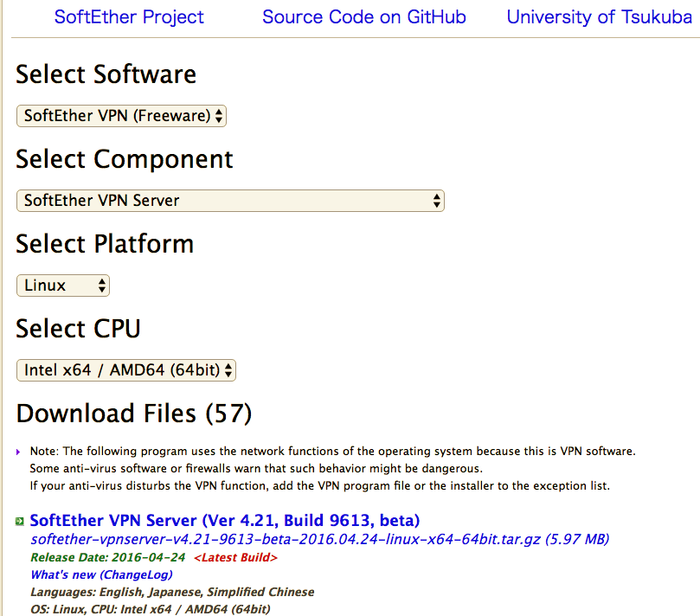The width and height of the screenshot is (700, 616).
Task: Click the up-down arrows on the Component selector
Action: 437,201
